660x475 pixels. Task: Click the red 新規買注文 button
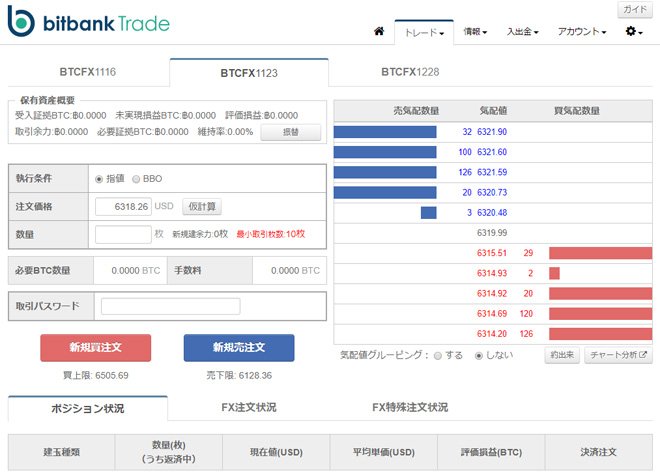click(x=96, y=348)
